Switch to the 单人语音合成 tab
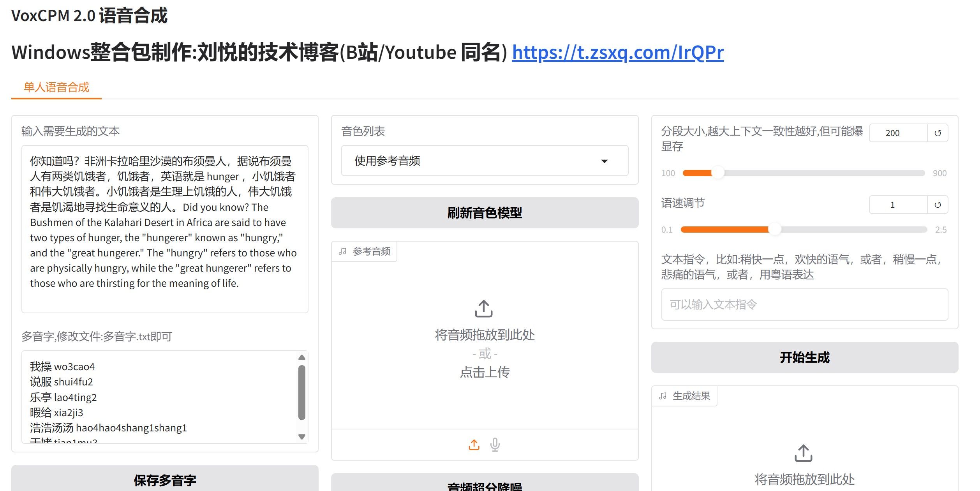The image size is (980, 491). point(56,87)
